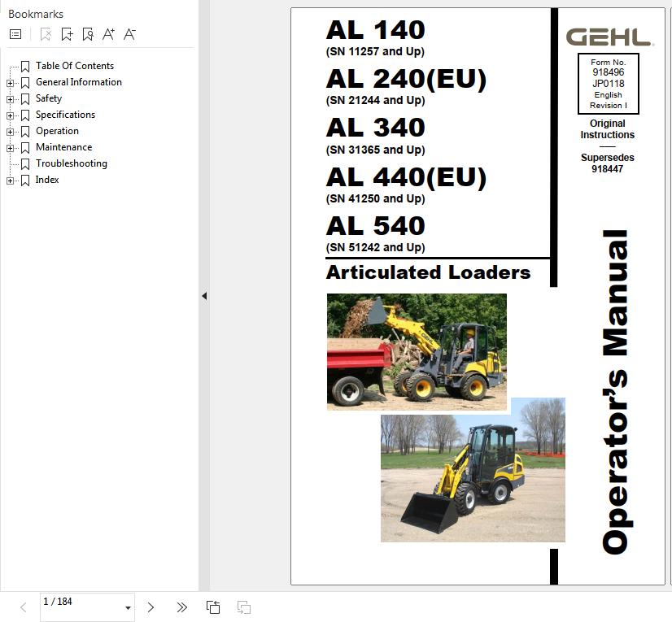This screenshot has width=672, height=622.
Task: Click the "AL 540" model heading
Action: click(375, 226)
